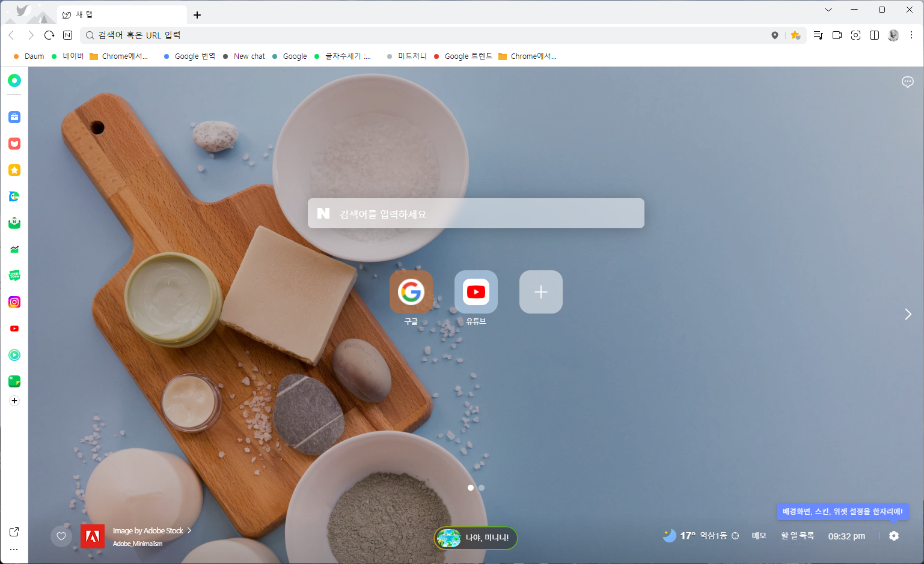Toggle the dual-tab split view icon

[x=874, y=35]
